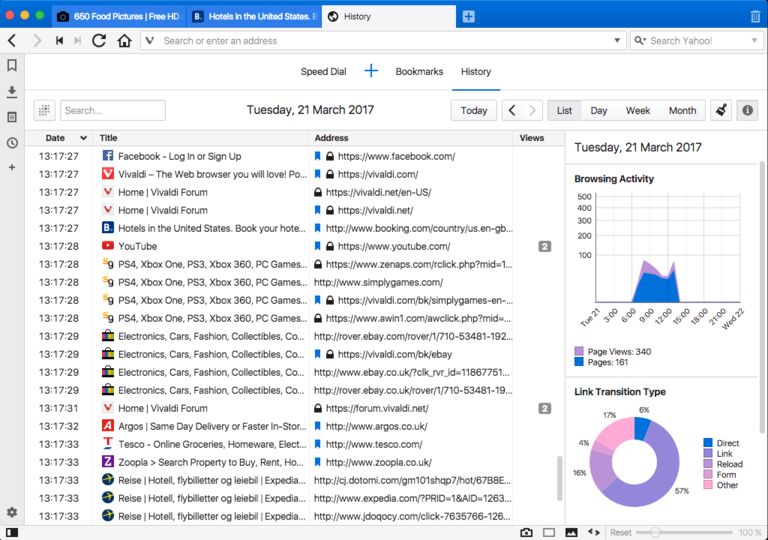This screenshot has height=540, width=768.
Task: Sort history using the Date column arrow
Action: point(83,138)
